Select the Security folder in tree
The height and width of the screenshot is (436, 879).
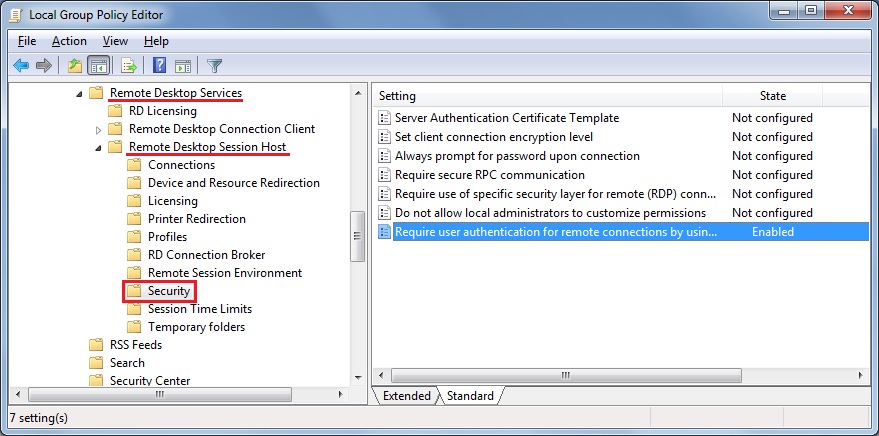(x=168, y=291)
